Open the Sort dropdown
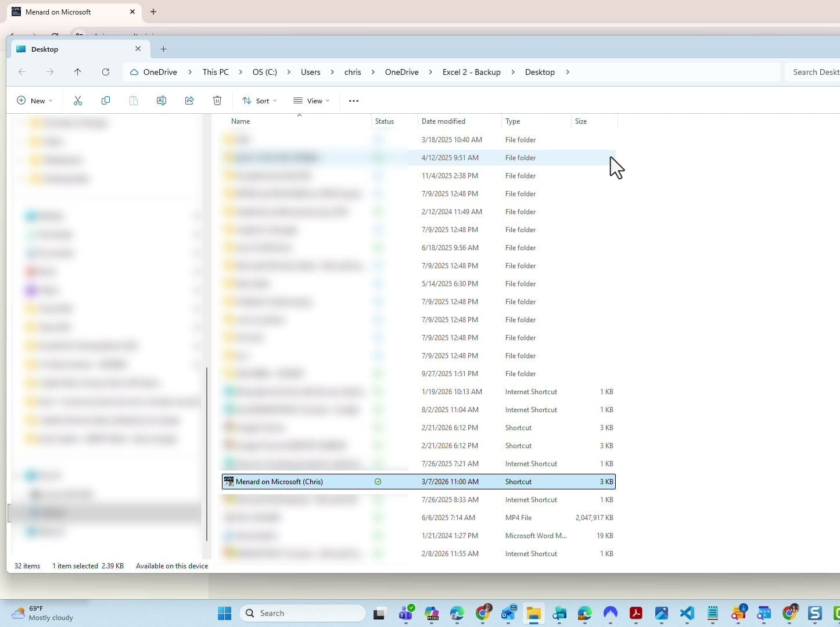Screen dimensions: 840x627 click(259, 100)
